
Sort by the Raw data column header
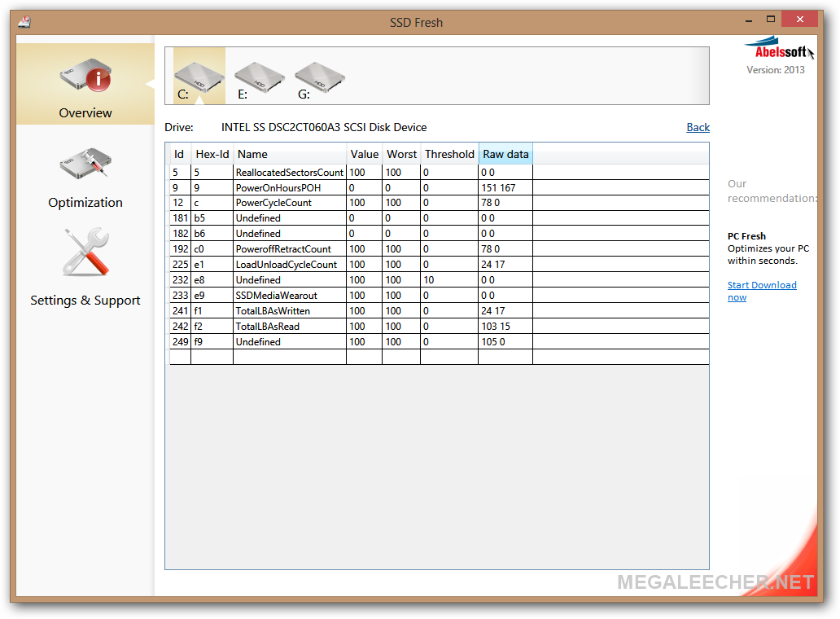click(x=505, y=155)
